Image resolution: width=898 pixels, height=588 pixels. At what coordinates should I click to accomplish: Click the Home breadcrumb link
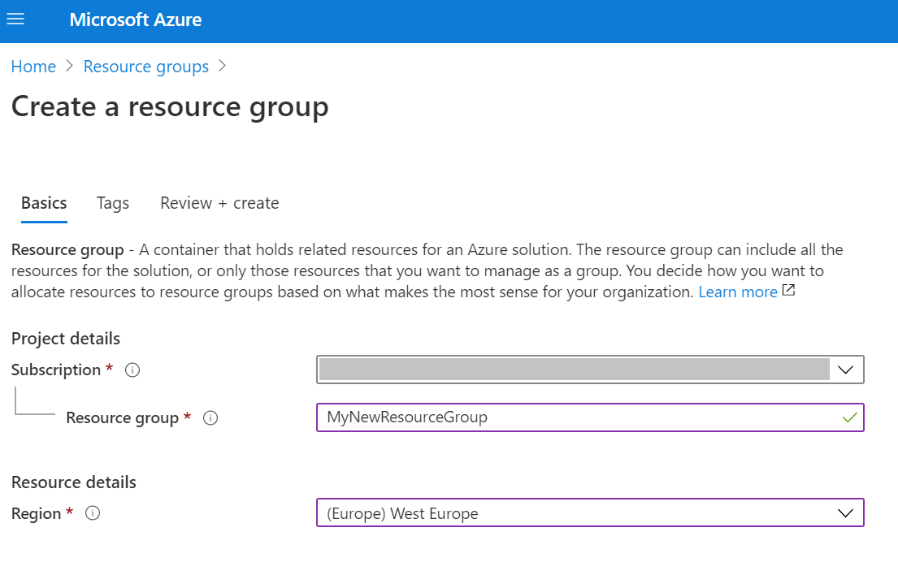coord(33,67)
